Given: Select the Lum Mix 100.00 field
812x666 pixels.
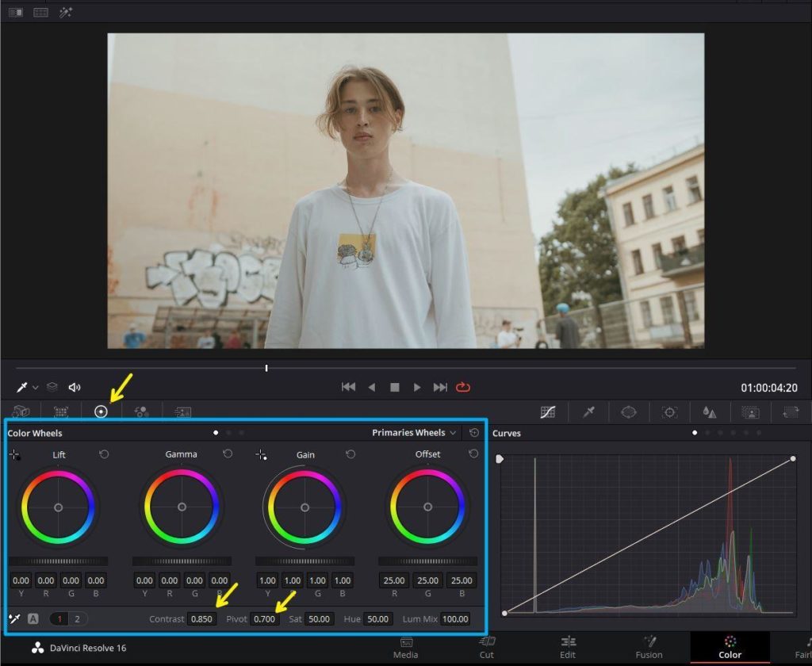Looking at the screenshot, I should point(455,619).
